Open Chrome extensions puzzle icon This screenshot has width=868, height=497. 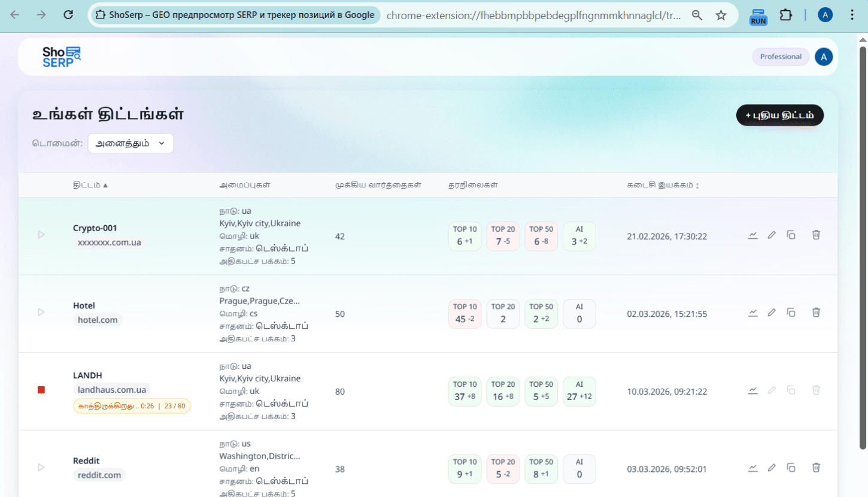(x=786, y=15)
